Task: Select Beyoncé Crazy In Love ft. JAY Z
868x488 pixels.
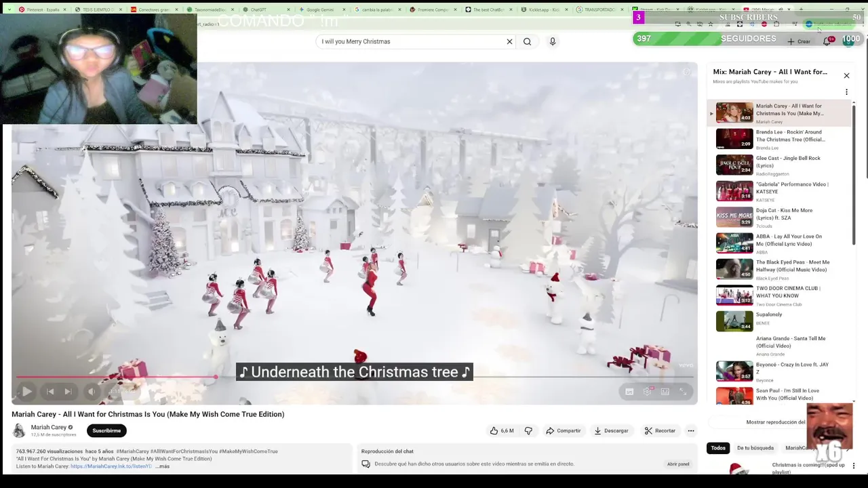Action: [780, 372]
